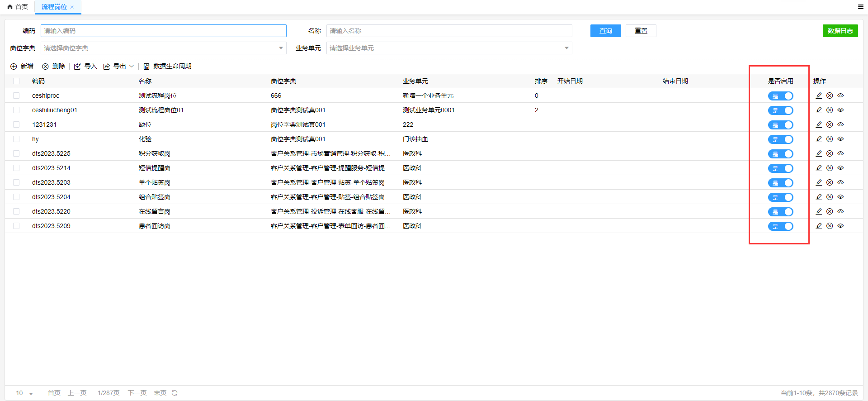View details of ceshiliucheng01 via eye icon
This screenshot has height=401, width=868.
[x=840, y=110]
